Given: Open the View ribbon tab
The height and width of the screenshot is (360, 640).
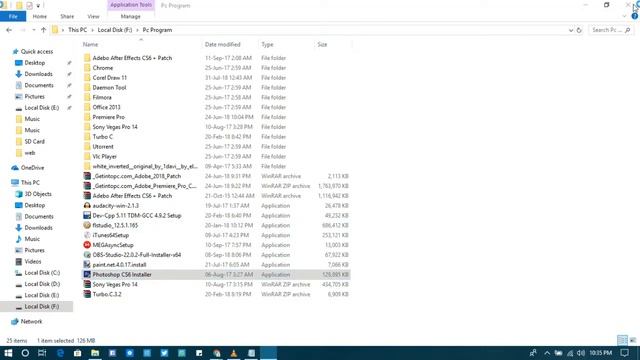Looking at the screenshot, I should pyautogui.click(x=93, y=16).
